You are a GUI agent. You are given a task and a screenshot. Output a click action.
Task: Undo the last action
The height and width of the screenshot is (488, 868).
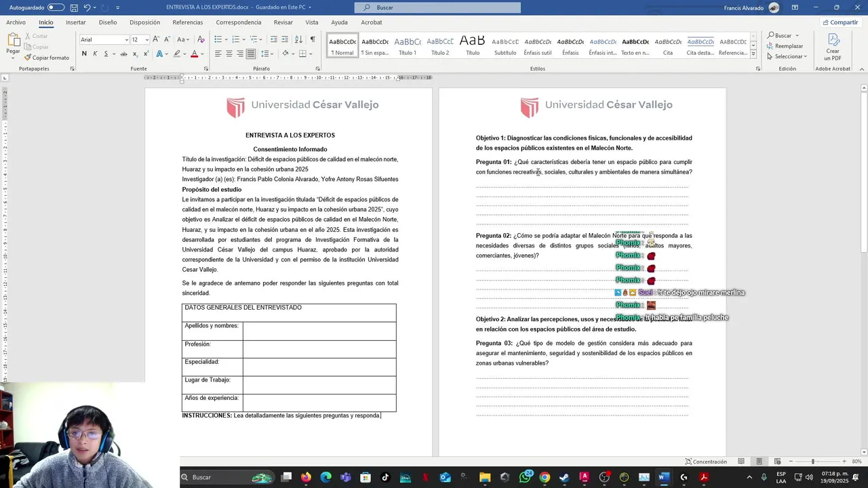(87, 7)
